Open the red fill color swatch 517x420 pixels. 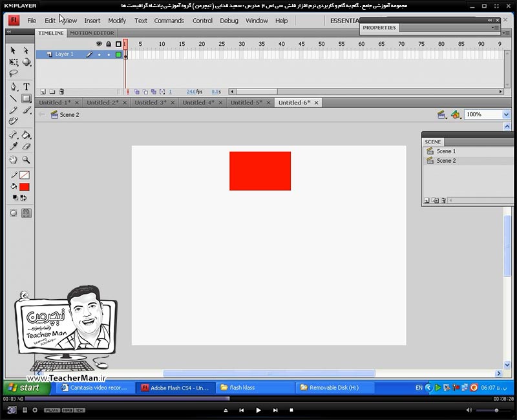tap(24, 187)
